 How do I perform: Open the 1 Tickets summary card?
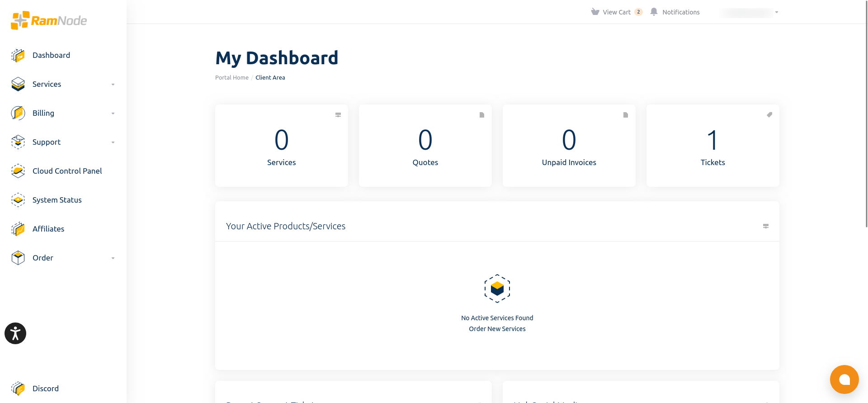click(x=713, y=146)
